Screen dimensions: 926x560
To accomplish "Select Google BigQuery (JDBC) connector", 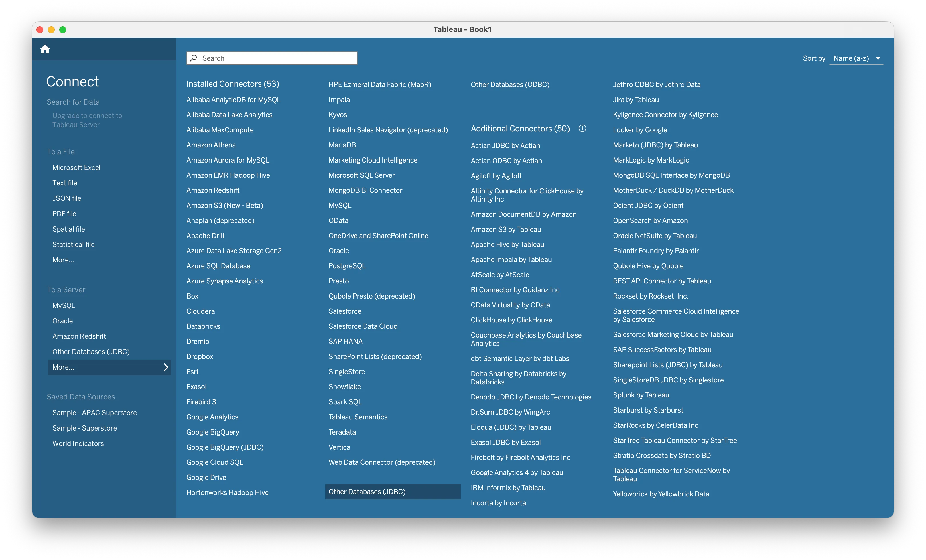I will (x=225, y=447).
